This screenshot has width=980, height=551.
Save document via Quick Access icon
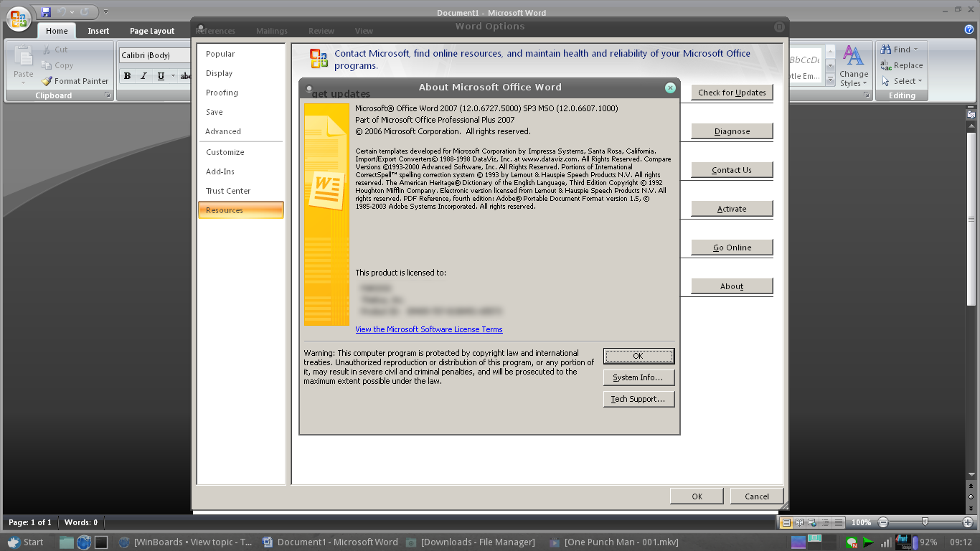[x=47, y=12]
